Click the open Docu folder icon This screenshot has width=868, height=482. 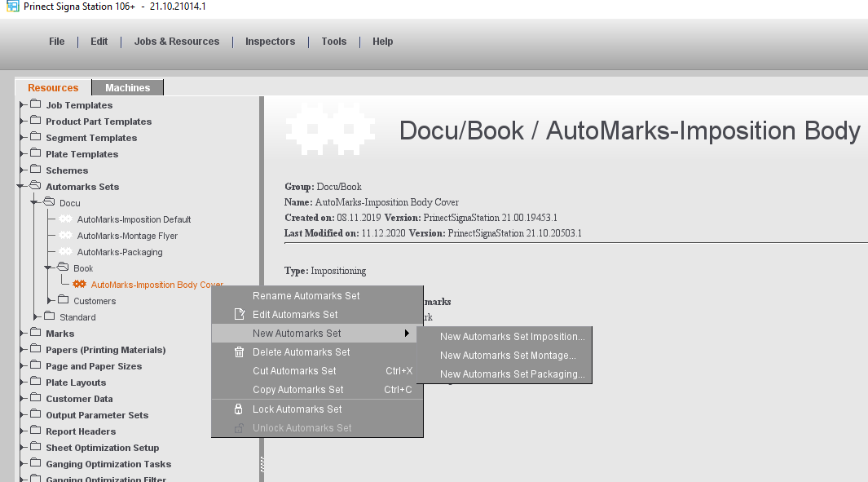pyautogui.click(x=49, y=202)
